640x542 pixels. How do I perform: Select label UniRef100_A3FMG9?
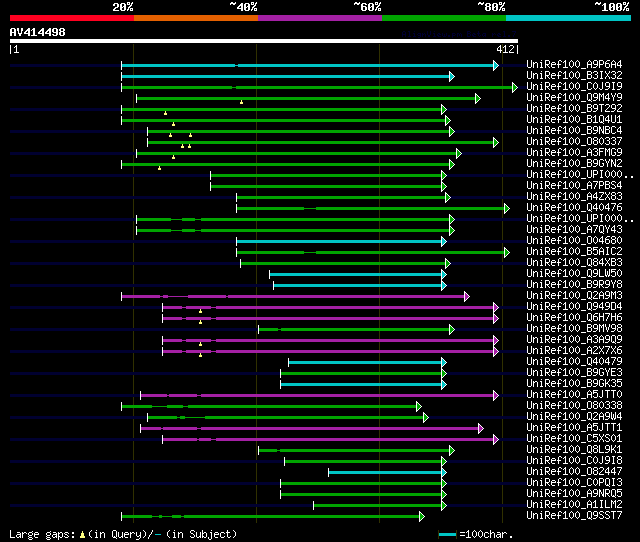click(x=574, y=153)
